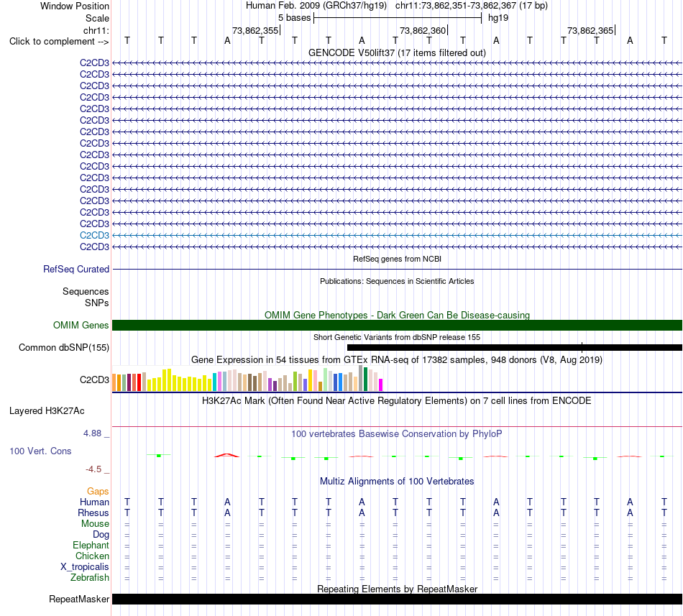Click the Scale track label
Screen dimensions: 683x616
[x=97, y=18]
